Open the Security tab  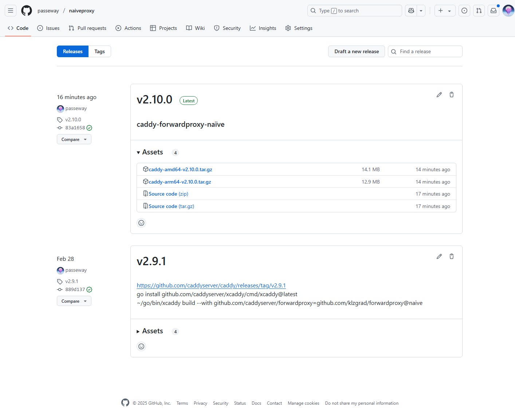click(x=227, y=28)
